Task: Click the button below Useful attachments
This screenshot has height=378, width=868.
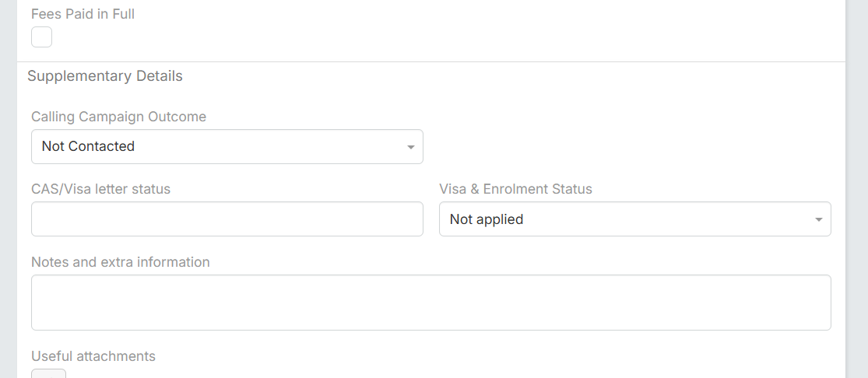Action: tap(48, 374)
